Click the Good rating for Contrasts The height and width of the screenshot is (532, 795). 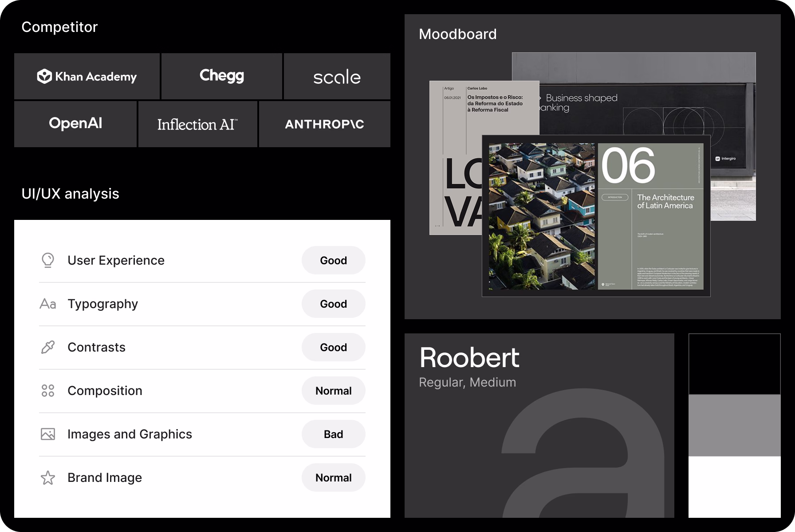tap(334, 347)
